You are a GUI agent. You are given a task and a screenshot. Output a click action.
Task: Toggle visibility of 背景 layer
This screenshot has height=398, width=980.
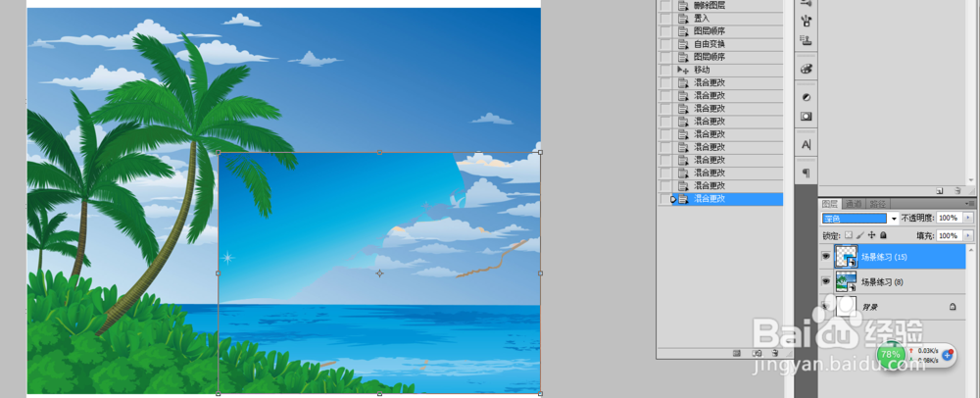[825, 307]
